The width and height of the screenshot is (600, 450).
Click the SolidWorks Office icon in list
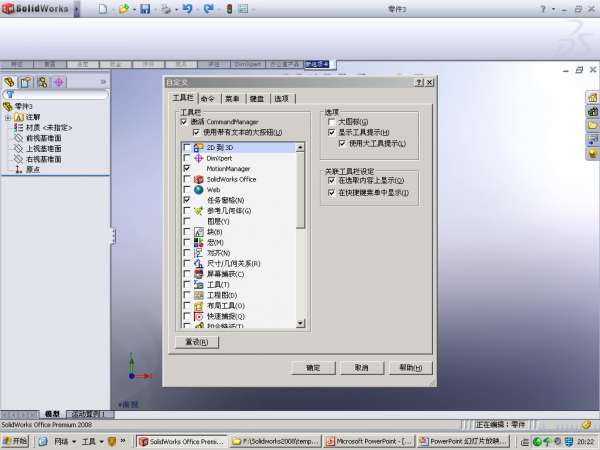(199, 179)
